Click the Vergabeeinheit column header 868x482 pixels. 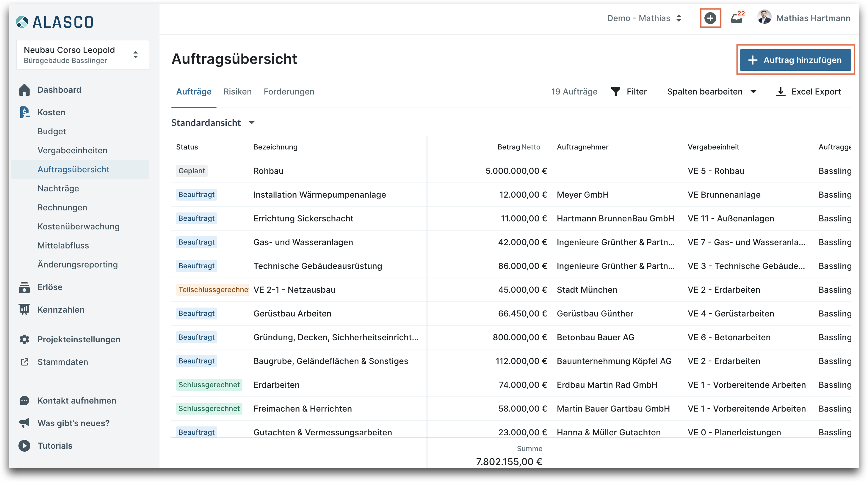pyautogui.click(x=713, y=147)
